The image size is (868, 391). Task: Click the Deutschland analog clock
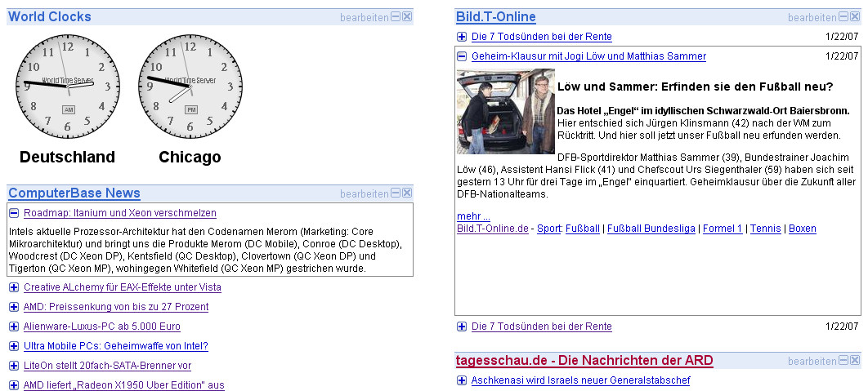[68, 87]
